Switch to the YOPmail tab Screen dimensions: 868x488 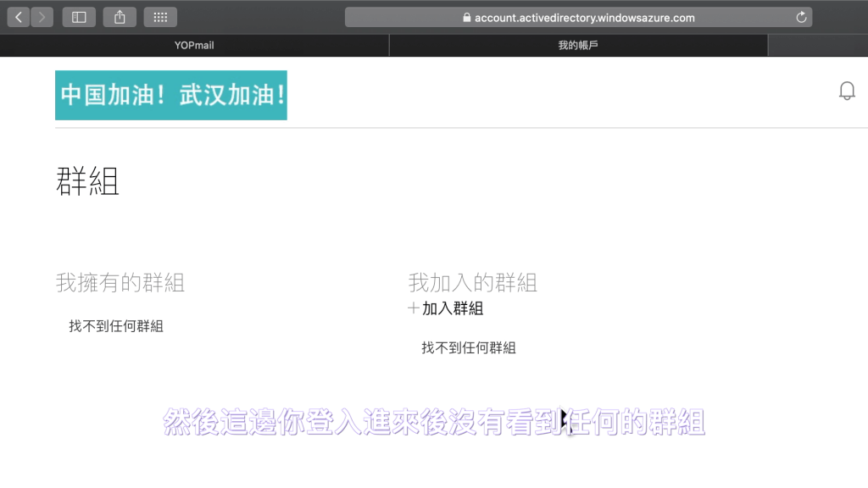pyautogui.click(x=194, y=46)
